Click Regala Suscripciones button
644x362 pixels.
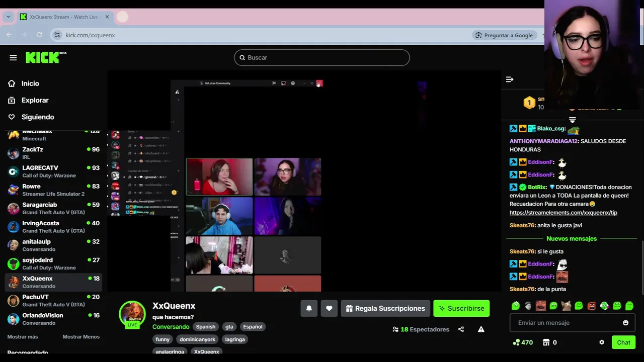click(x=385, y=308)
